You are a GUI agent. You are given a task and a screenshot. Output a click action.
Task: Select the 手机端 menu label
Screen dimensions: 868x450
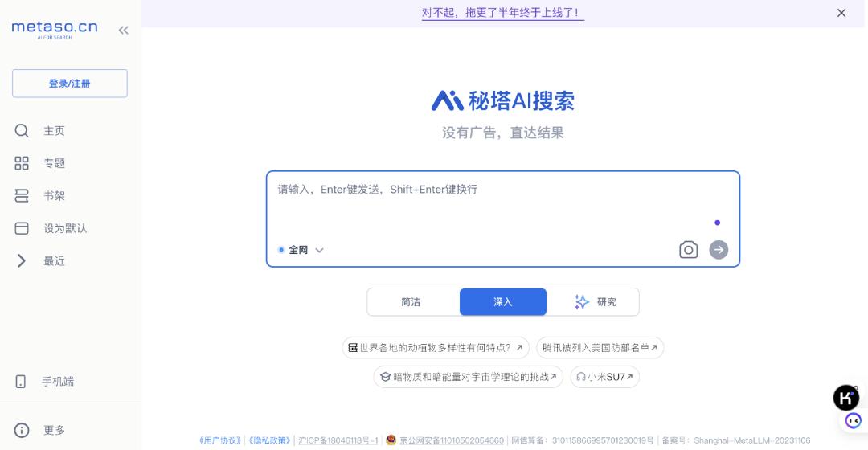58,382
